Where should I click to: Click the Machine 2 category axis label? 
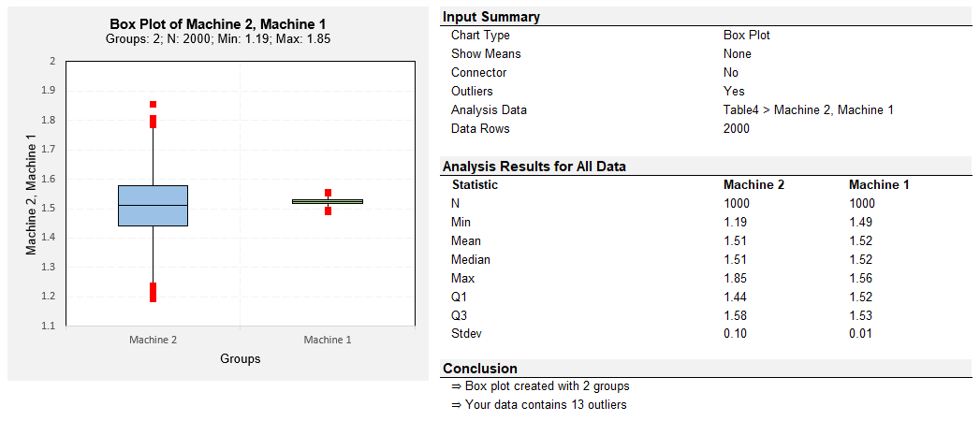pos(154,340)
